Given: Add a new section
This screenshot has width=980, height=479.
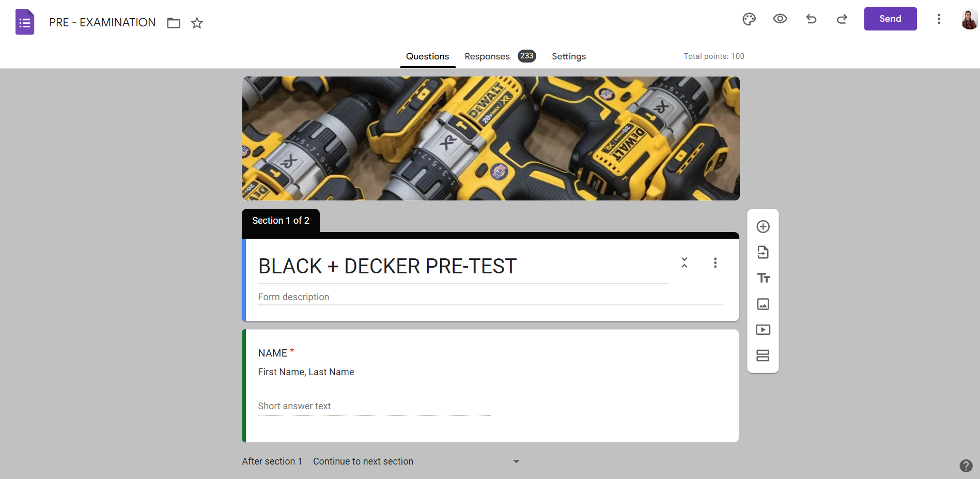Looking at the screenshot, I should pyautogui.click(x=763, y=356).
